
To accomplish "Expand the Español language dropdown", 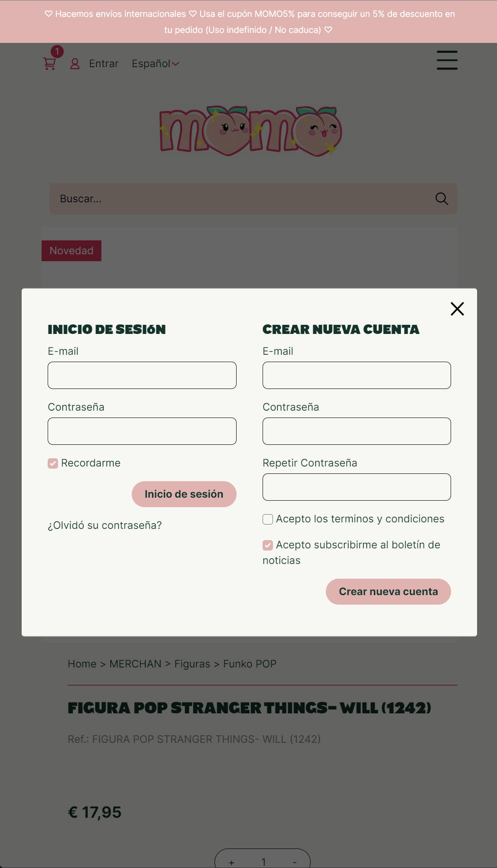I will [x=155, y=64].
